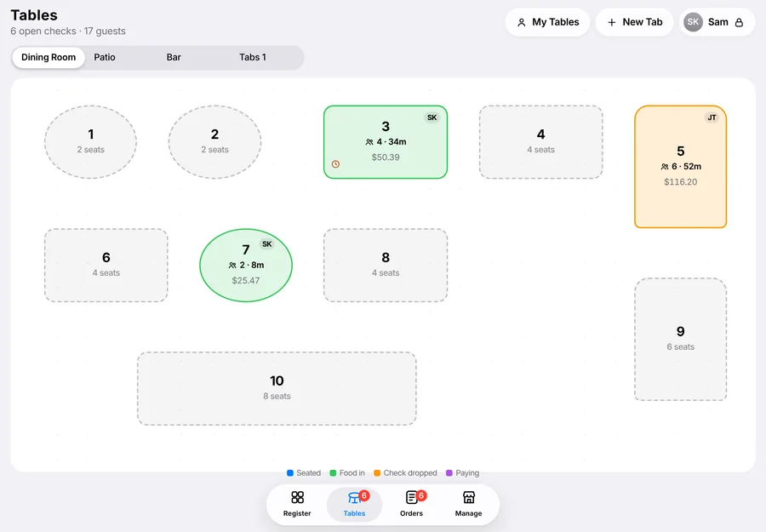Click the purple Paying legend swatch

click(449, 473)
